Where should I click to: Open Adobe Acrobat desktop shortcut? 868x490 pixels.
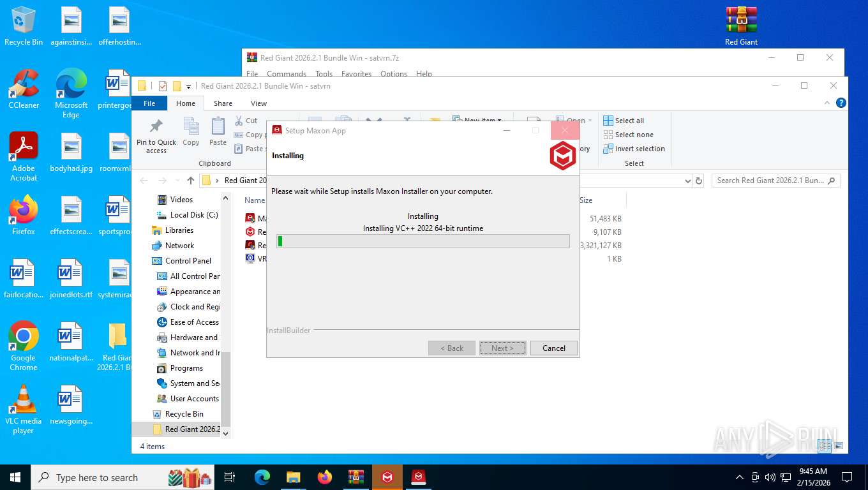(x=24, y=157)
